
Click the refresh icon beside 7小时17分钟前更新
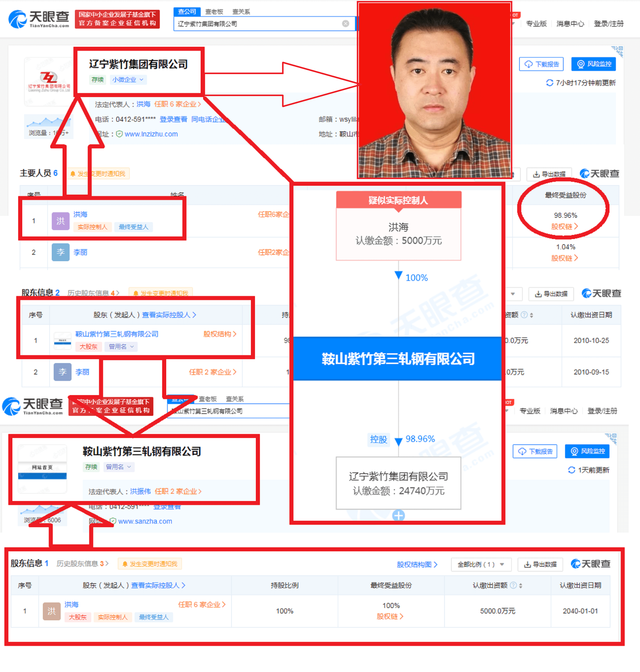549,83
